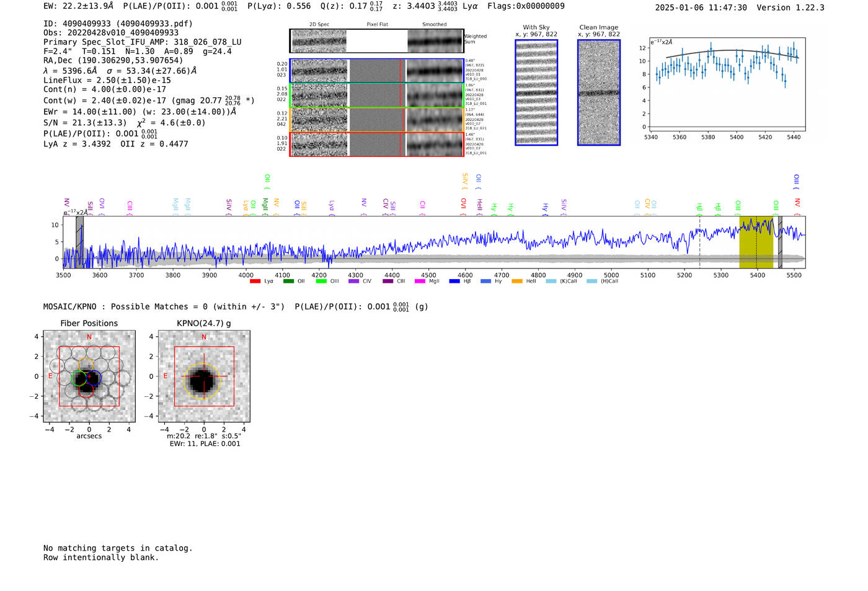Click the "EWr: 11, PLAE: 0.001" caption
The height and width of the screenshot is (591, 868).
click(205, 443)
